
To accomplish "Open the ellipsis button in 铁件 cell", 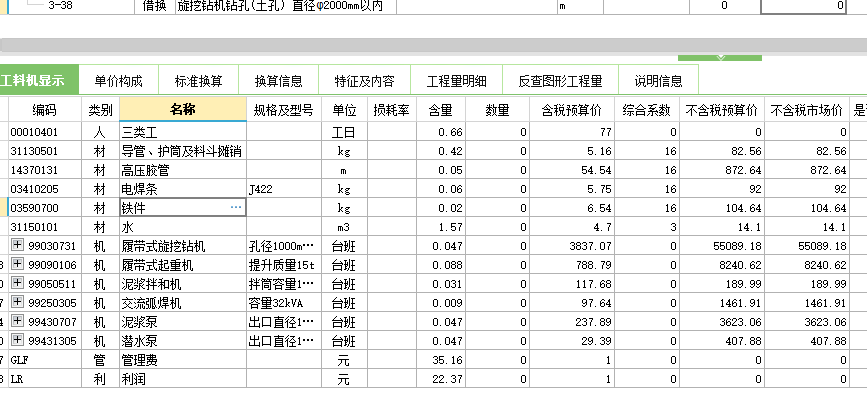I will (x=236, y=208).
